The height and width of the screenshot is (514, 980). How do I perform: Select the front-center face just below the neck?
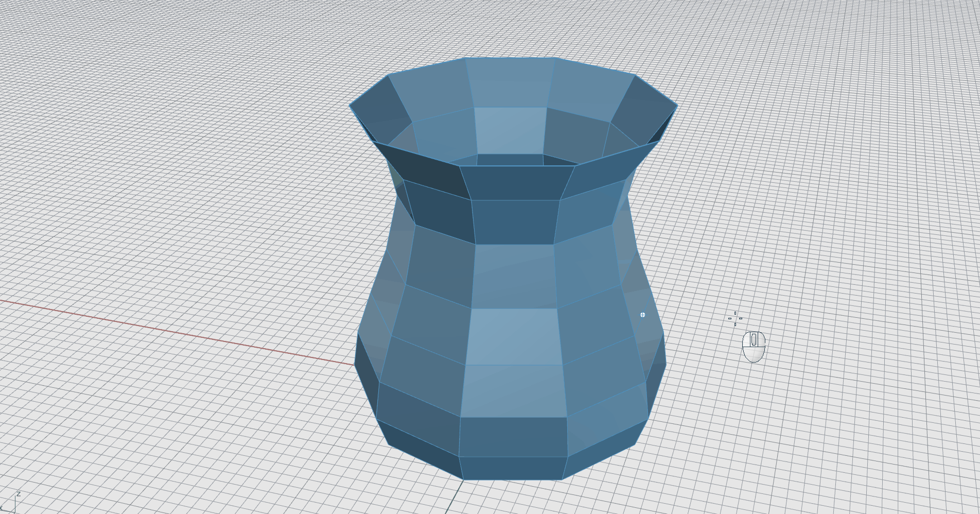(x=514, y=276)
